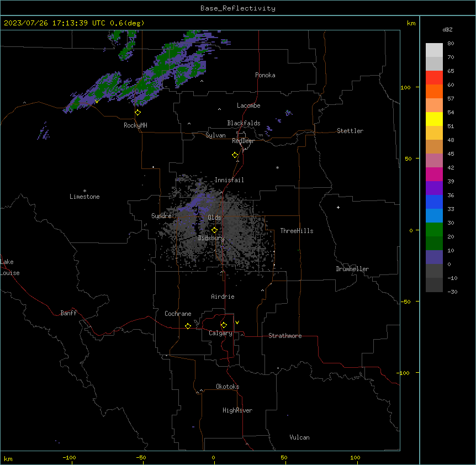Select the white plus marker north of Drumheller

pyautogui.click(x=338, y=207)
